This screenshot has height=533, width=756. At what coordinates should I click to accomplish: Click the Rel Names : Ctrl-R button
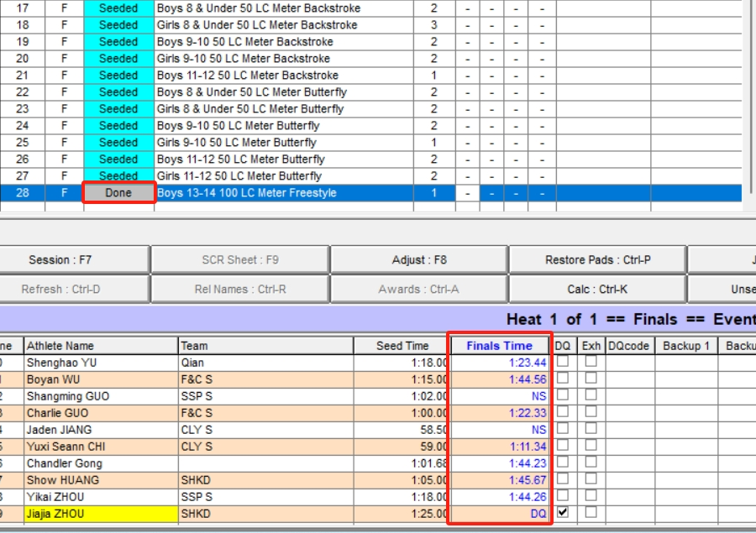(x=239, y=290)
